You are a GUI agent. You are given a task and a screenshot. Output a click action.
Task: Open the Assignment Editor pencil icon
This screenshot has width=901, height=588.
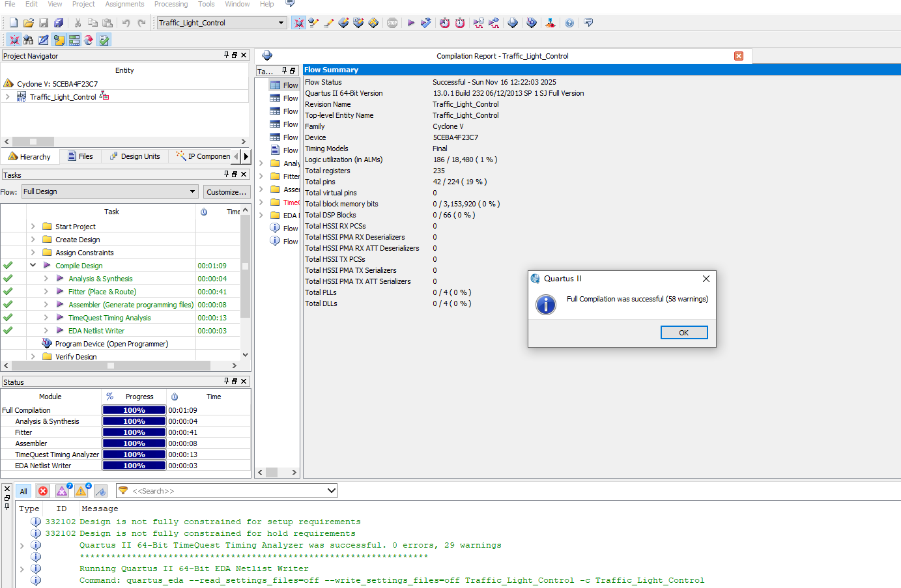click(328, 23)
